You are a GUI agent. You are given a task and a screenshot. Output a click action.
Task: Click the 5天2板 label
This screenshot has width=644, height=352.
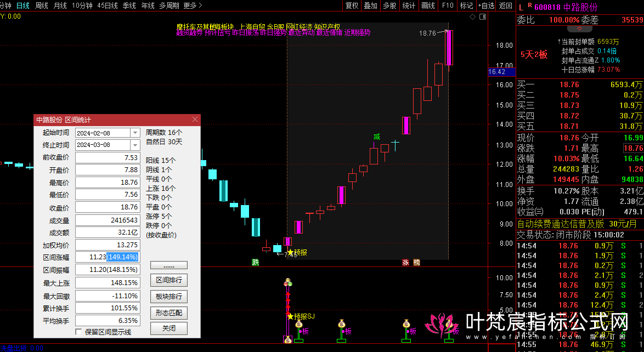(x=534, y=55)
